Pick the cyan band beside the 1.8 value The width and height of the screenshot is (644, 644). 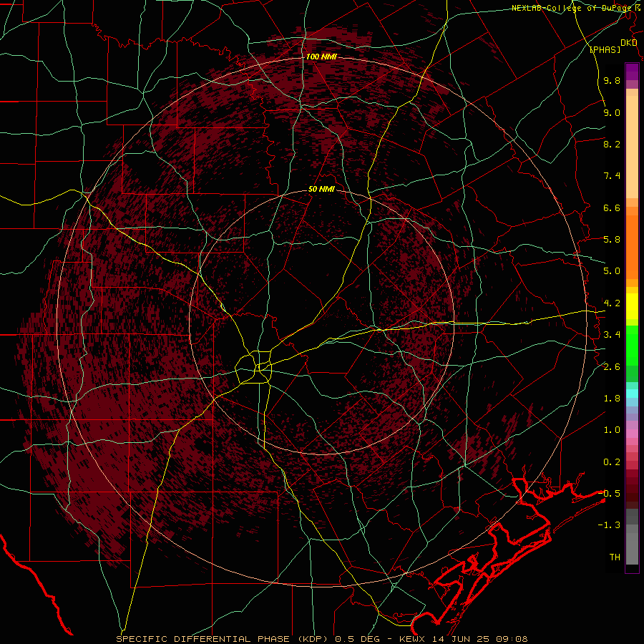click(x=632, y=394)
